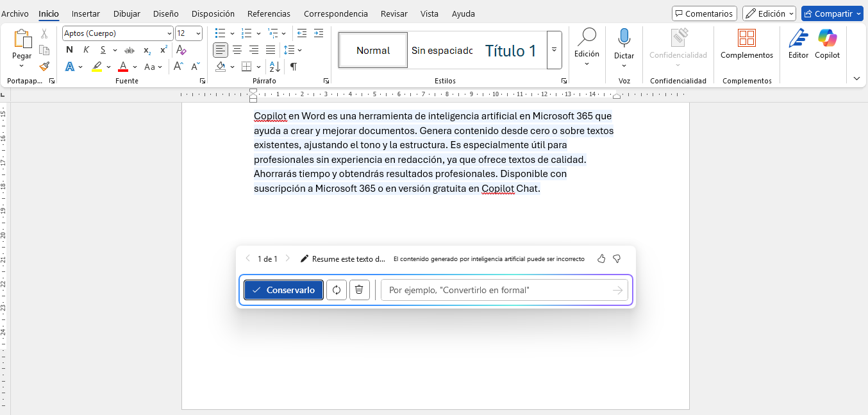Image resolution: width=868 pixels, height=415 pixels.
Task: Collapse the ribbon with the chevron
Action: (x=857, y=78)
